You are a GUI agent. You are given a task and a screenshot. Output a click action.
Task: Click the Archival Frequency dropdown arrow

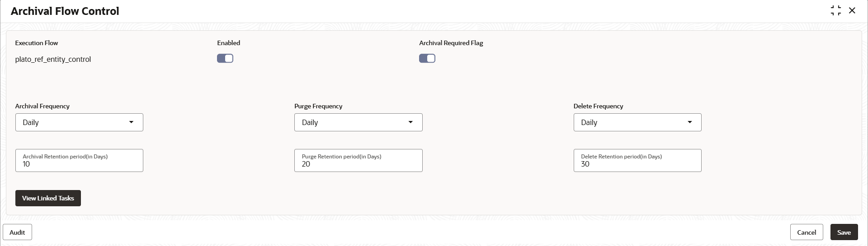pos(131,122)
